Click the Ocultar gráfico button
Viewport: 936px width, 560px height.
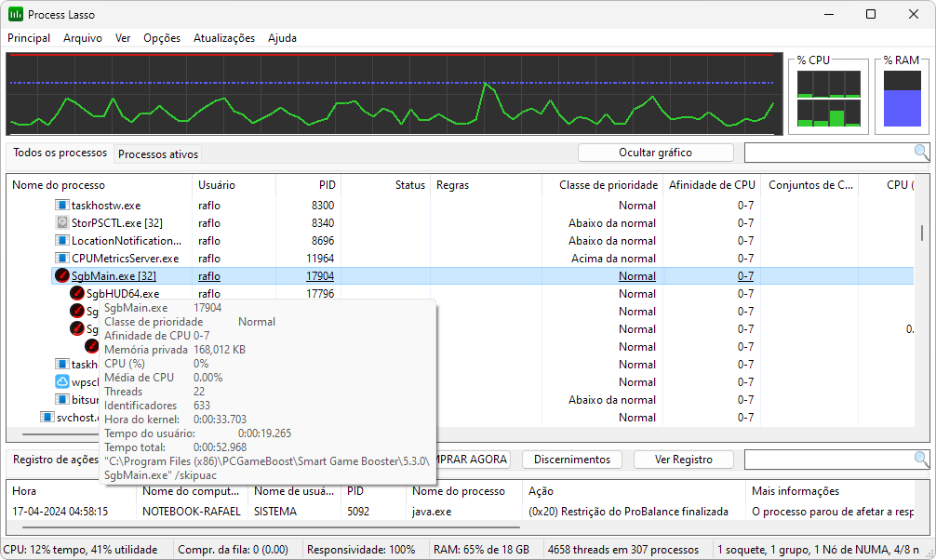(655, 153)
